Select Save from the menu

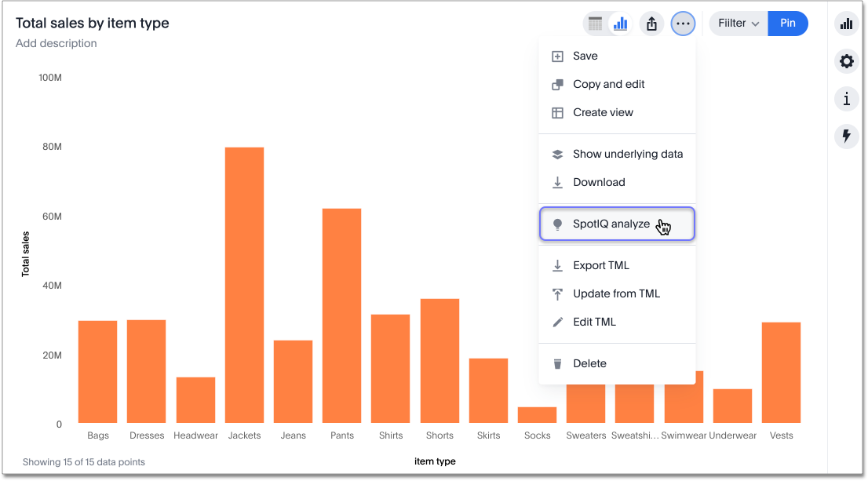[x=585, y=56]
